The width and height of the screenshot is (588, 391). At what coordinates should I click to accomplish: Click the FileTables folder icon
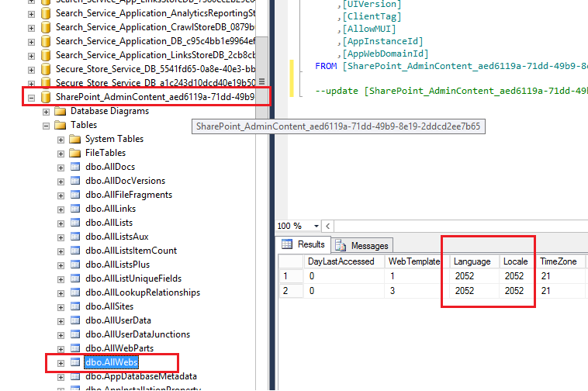click(x=75, y=153)
